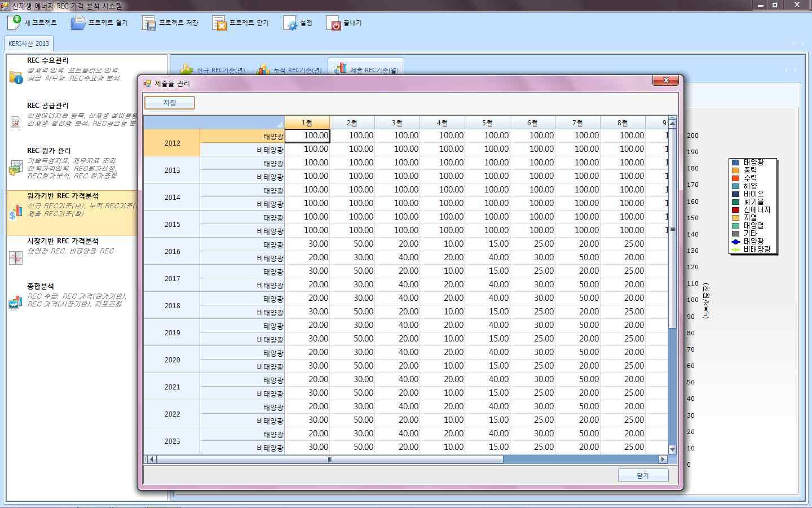
Task: Select REC 수요관리 sidebar icon
Action: pos(16,77)
